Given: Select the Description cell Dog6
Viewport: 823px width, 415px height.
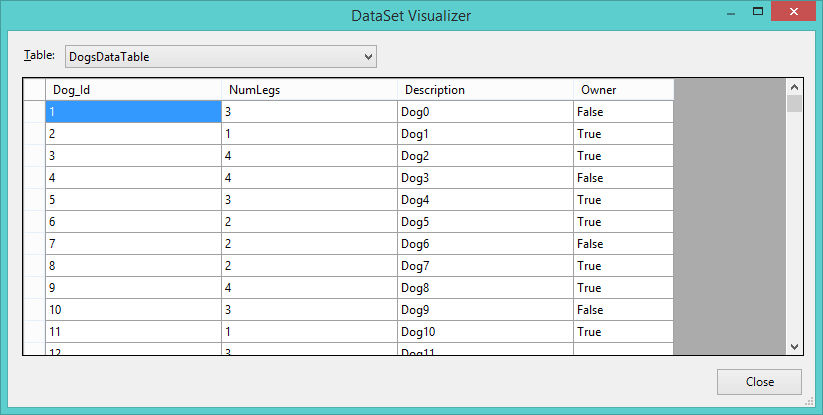Looking at the screenshot, I should pos(485,244).
